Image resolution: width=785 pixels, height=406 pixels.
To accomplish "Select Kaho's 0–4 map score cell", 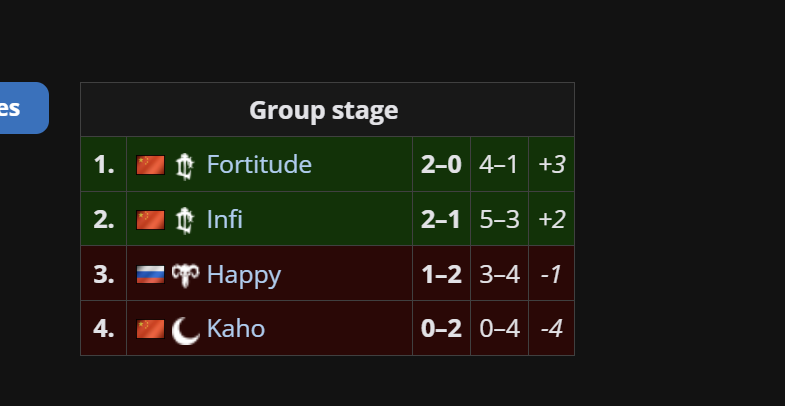I will pos(499,328).
